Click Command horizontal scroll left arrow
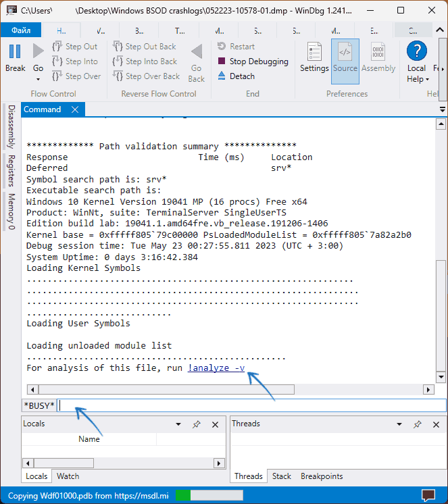This screenshot has height=504, width=448. coord(32,390)
